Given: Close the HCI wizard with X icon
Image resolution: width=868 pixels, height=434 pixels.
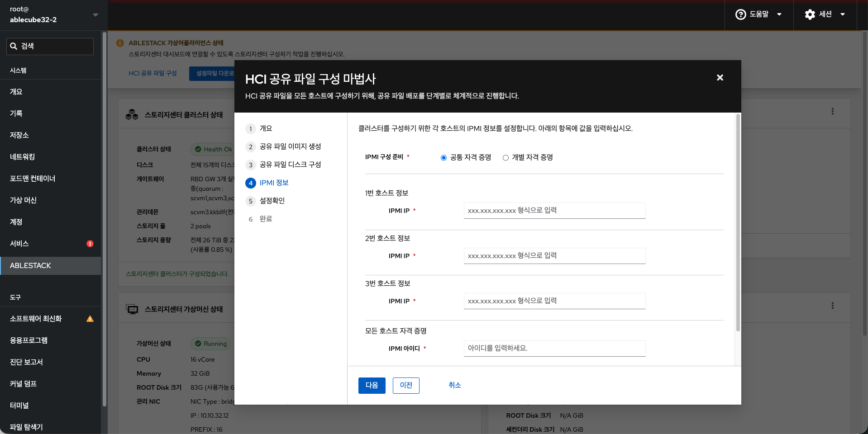Looking at the screenshot, I should 720,78.
